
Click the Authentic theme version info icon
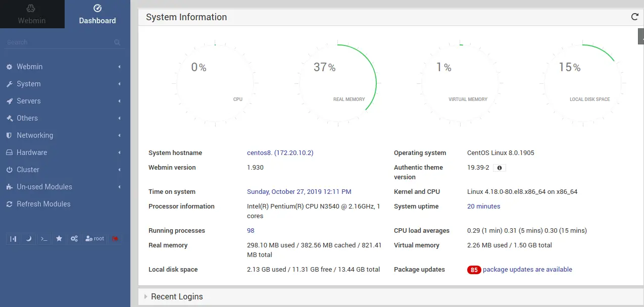pos(500,168)
